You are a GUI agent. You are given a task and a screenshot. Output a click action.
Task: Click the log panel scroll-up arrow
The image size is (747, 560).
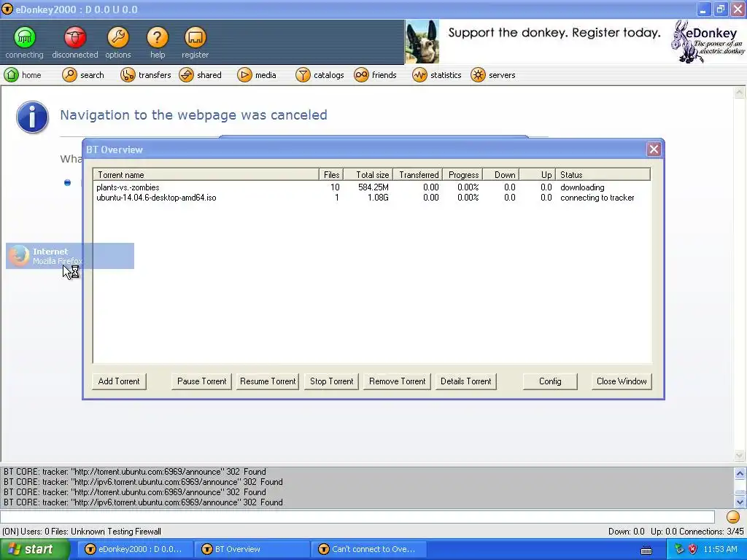(x=740, y=472)
